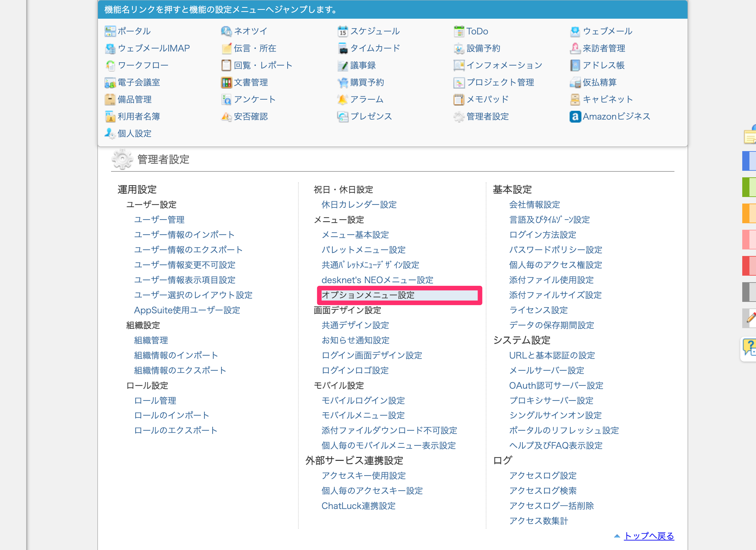
Task: Click アクセスログ検索 link
Action: click(x=543, y=490)
